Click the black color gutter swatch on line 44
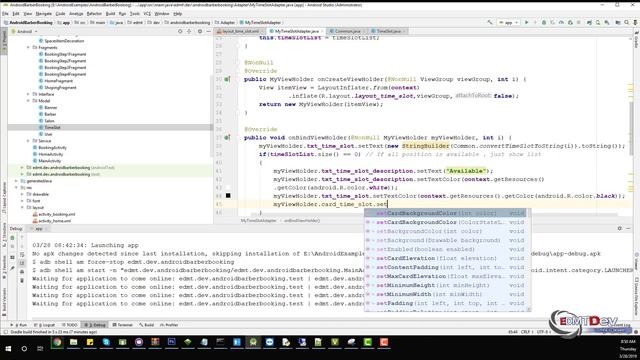 pos(228,196)
